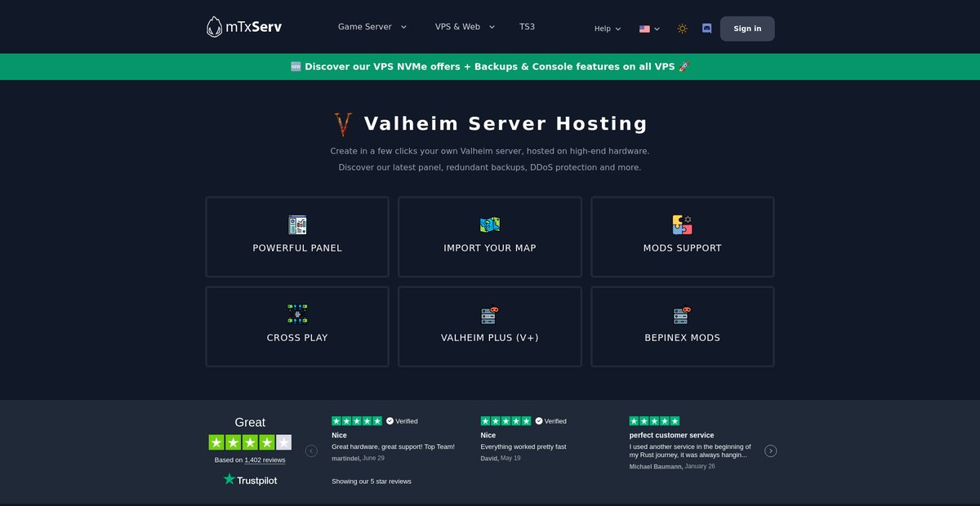The image size is (980, 506).
Task: Open the Discord icon link
Action: pyautogui.click(x=706, y=29)
